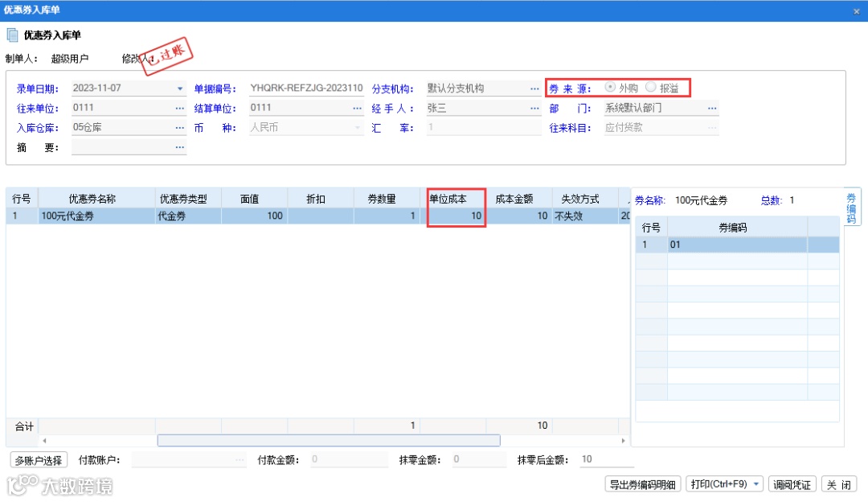868x502 pixels.
Task: Click the horizontal scrollbar right arrow
Action: click(x=624, y=441)
